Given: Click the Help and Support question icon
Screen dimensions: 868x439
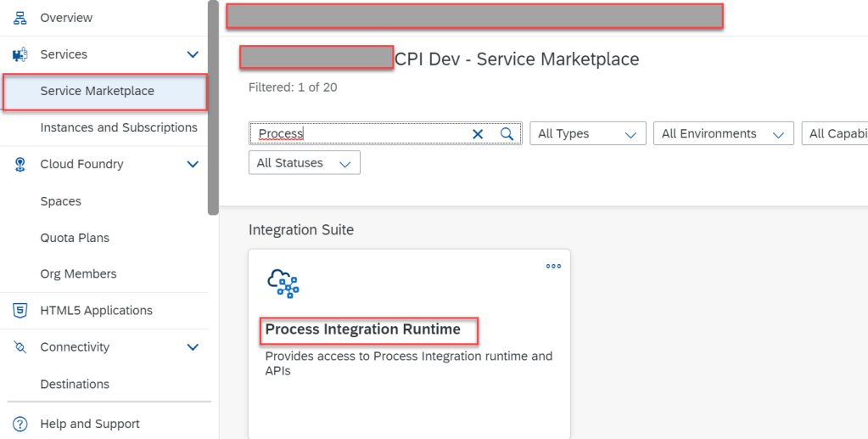Looking at the screenshot, I should [x=20, y=424].
